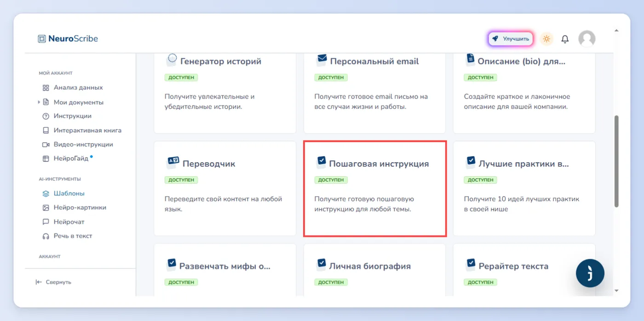Open the floating chat widget button
Screen dimensions: 644x321
point(590,273)
